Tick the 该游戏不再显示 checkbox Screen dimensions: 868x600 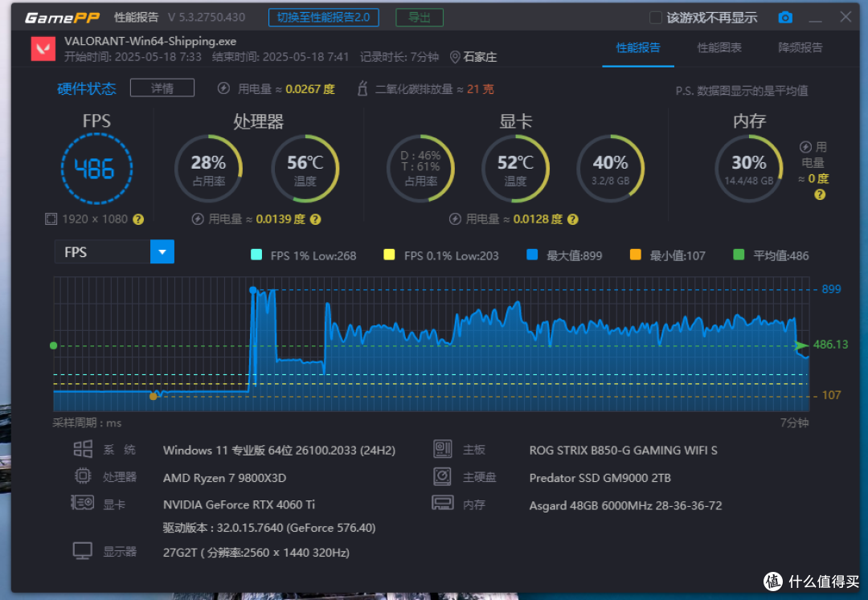point(656,18)
